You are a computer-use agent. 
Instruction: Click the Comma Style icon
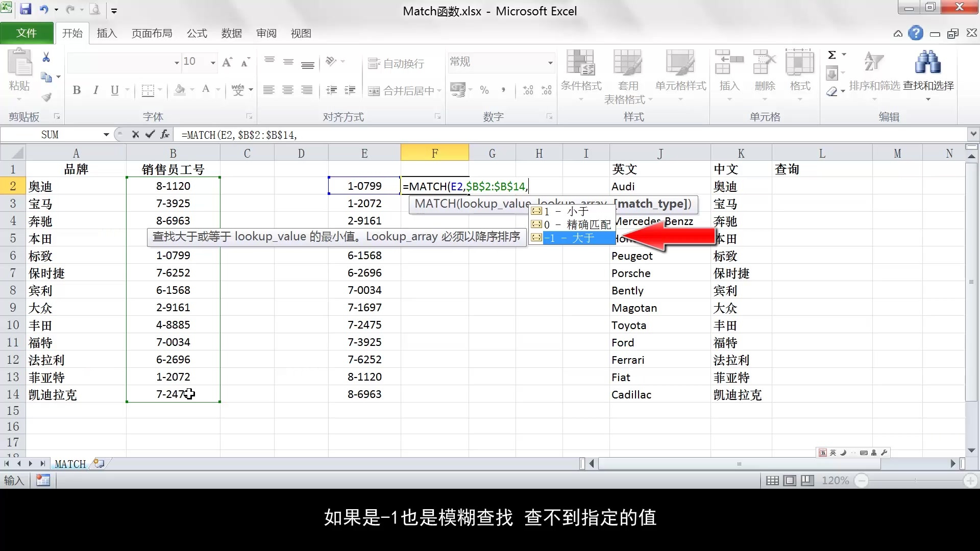(x=503, y=90)
